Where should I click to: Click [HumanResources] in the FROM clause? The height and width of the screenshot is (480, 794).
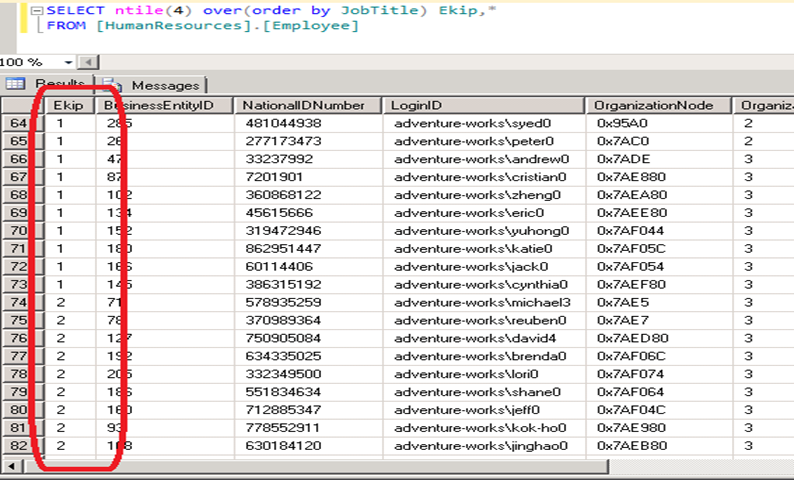point(173,25)
